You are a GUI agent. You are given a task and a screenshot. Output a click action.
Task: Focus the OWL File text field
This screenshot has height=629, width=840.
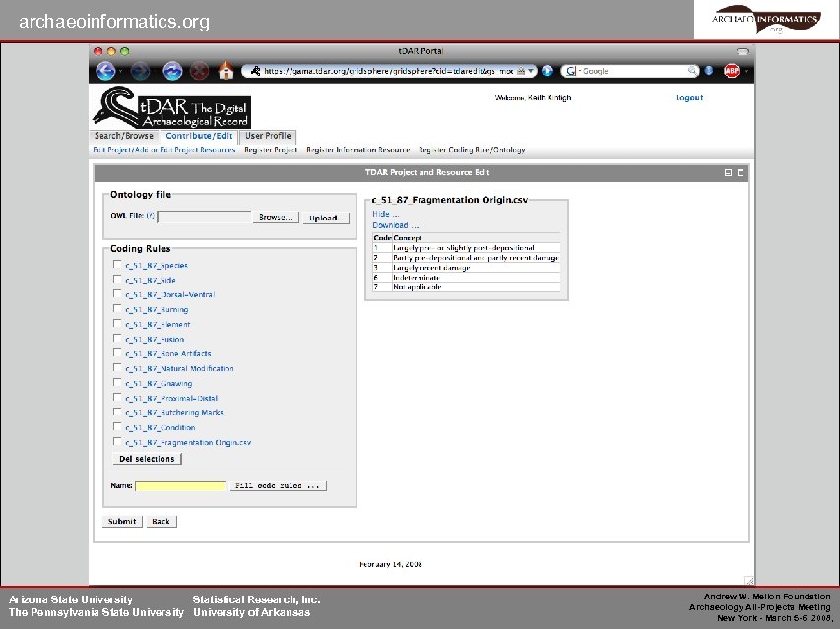204,217
